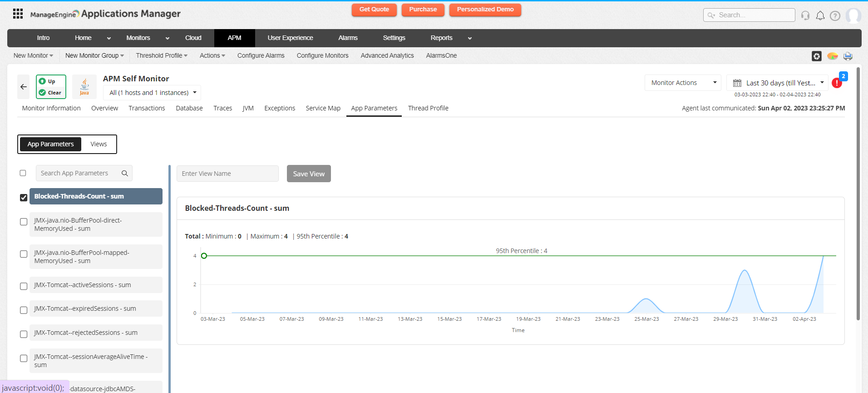Open the AlarmsOne link
Viewport: 868px width, 393px height.
[442, 55]
